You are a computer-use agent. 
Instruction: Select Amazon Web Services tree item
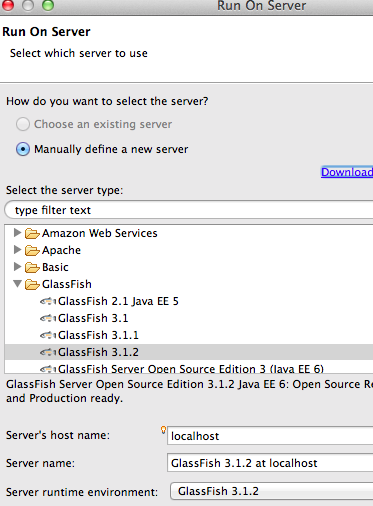point(100,233)
